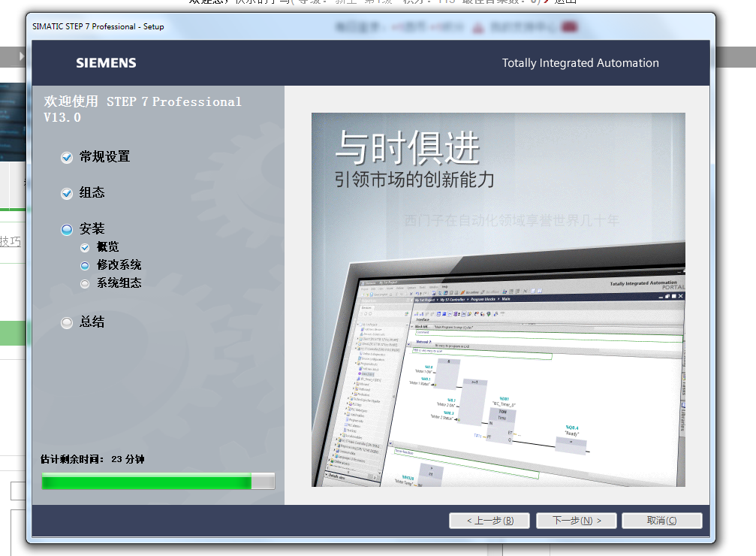
Task: Click the 概览 sub-step check icon
Action: 85,248
